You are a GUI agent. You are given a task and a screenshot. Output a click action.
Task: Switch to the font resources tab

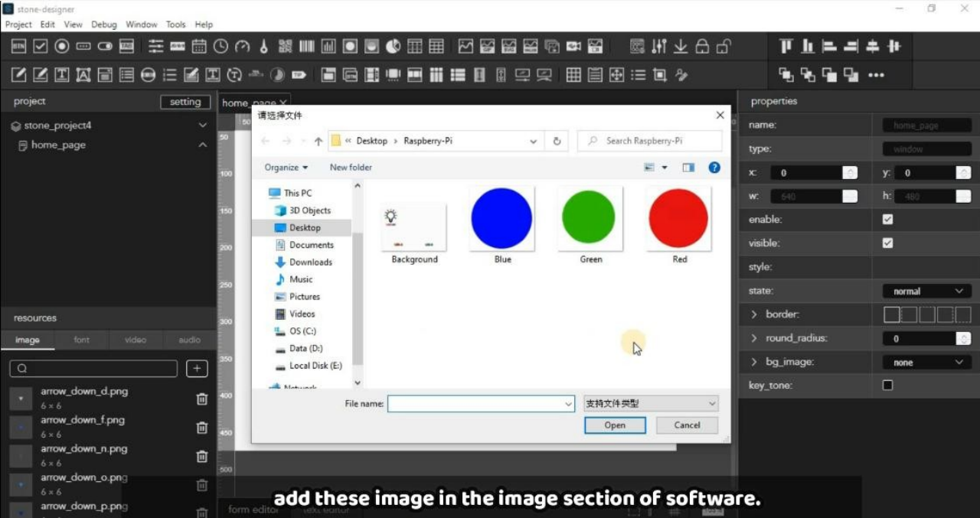click(x=81, y=340)
